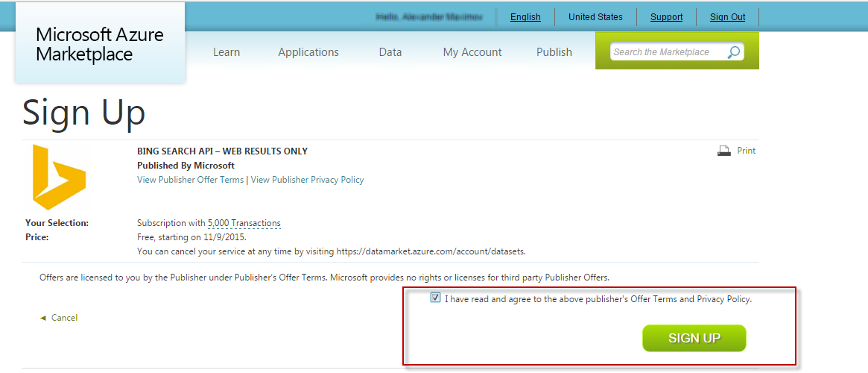Click the Published By Microsoft text
This screenshot has height=373, width=868.
coord(186,165)
